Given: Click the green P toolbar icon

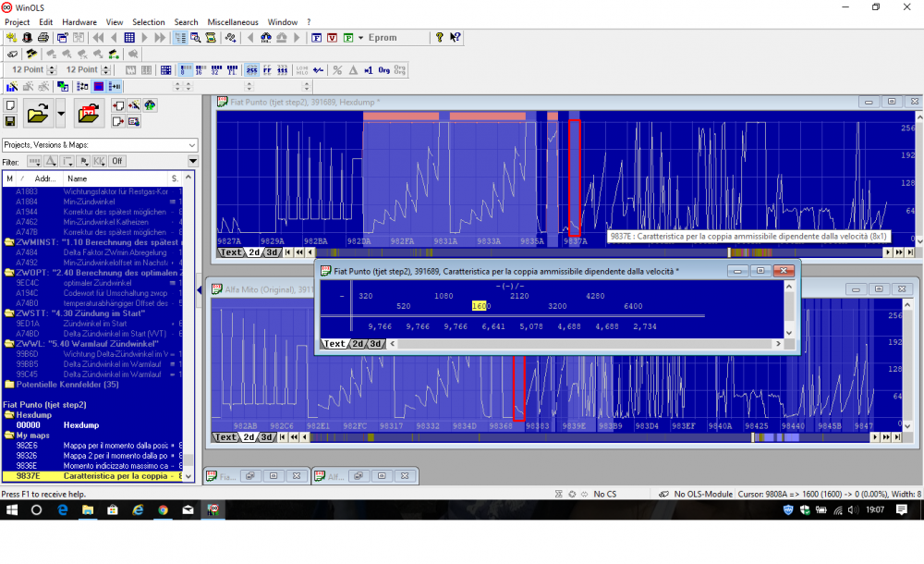Looking at the screenshot, I should [x=348, y=38].
